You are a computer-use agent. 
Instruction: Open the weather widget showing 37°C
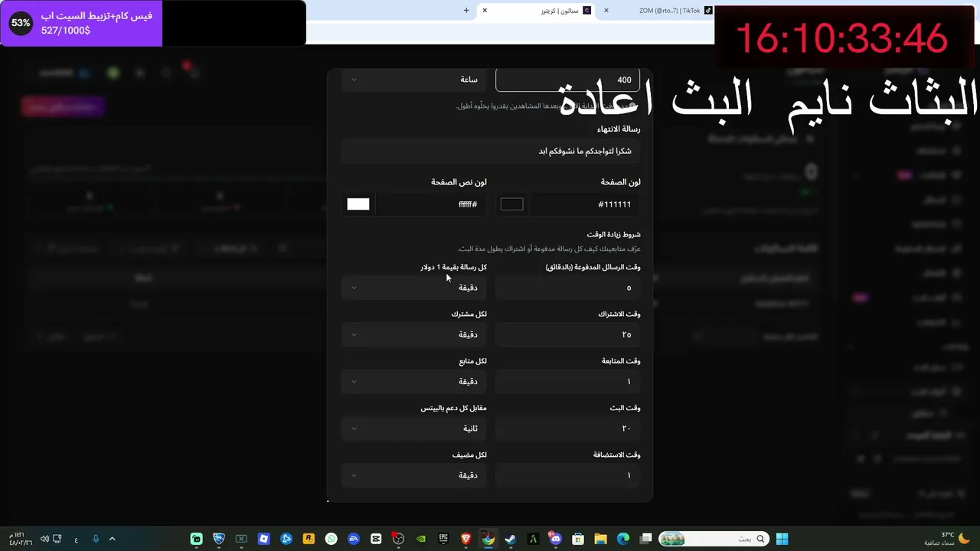click(x=947, y=539)
